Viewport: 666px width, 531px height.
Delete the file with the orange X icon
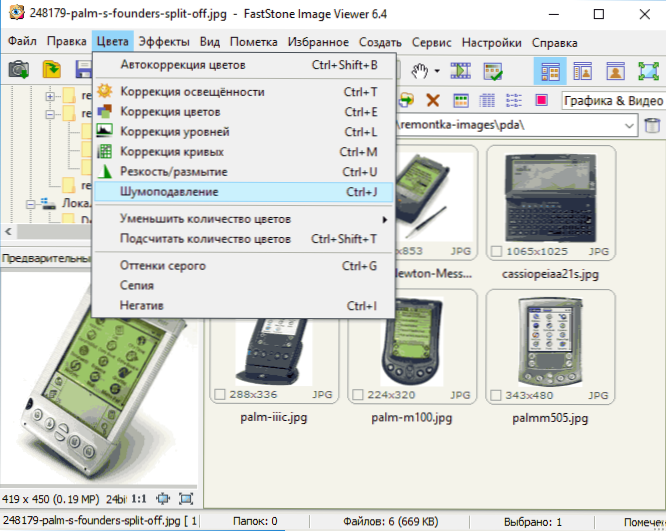point(433,101)
